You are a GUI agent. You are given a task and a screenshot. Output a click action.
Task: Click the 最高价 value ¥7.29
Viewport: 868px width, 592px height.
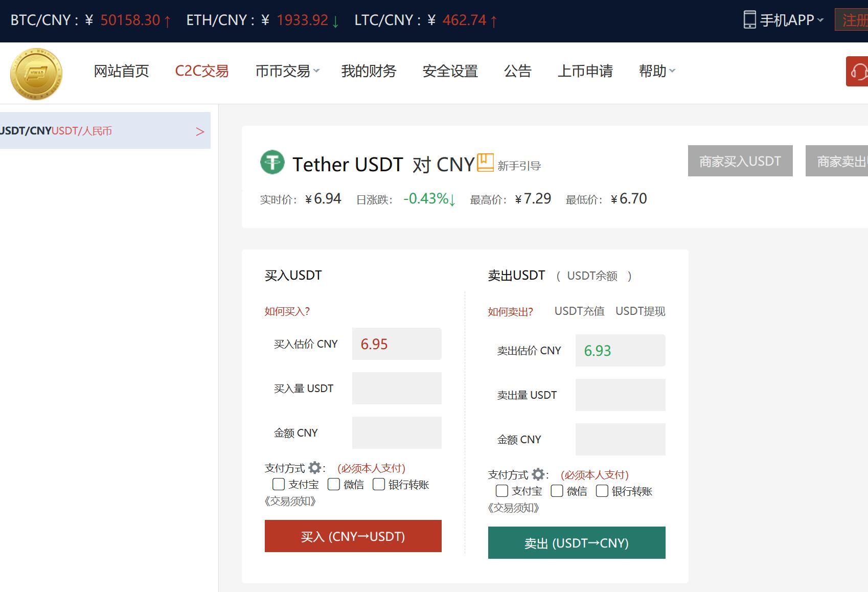pos(533,198)
